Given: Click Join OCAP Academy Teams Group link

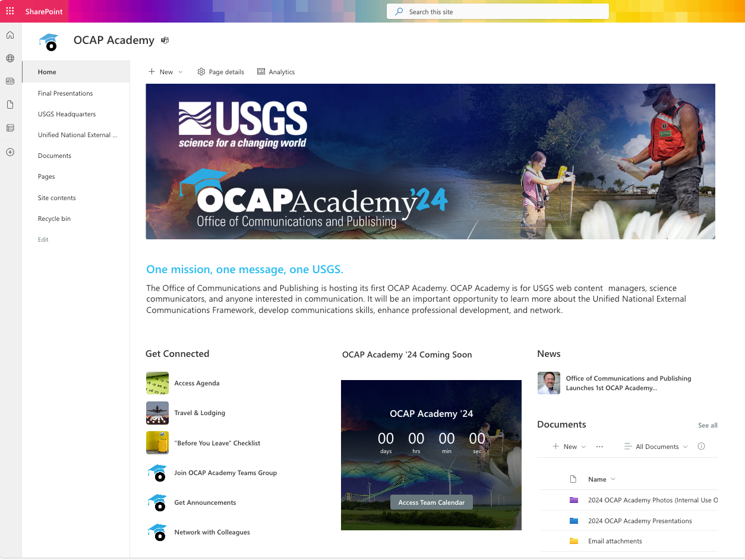Looking at the screenshot, I should (x=225, y=473).
